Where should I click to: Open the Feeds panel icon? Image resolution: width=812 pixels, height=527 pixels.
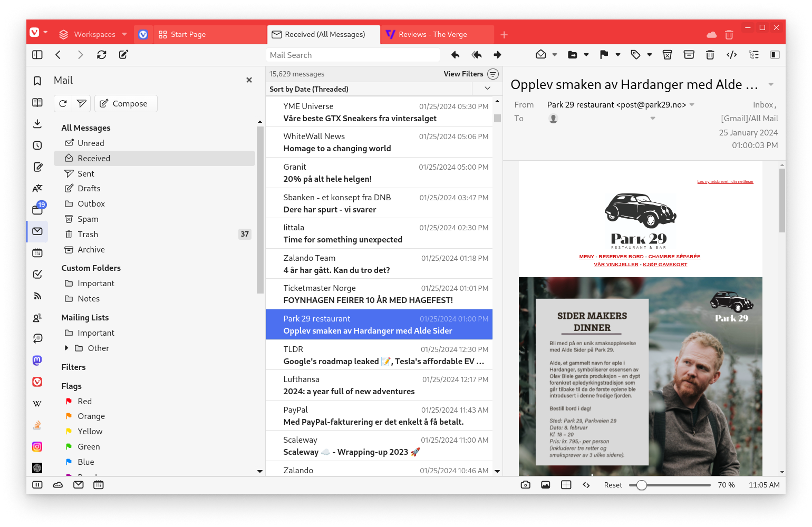[x=37, y=296]
